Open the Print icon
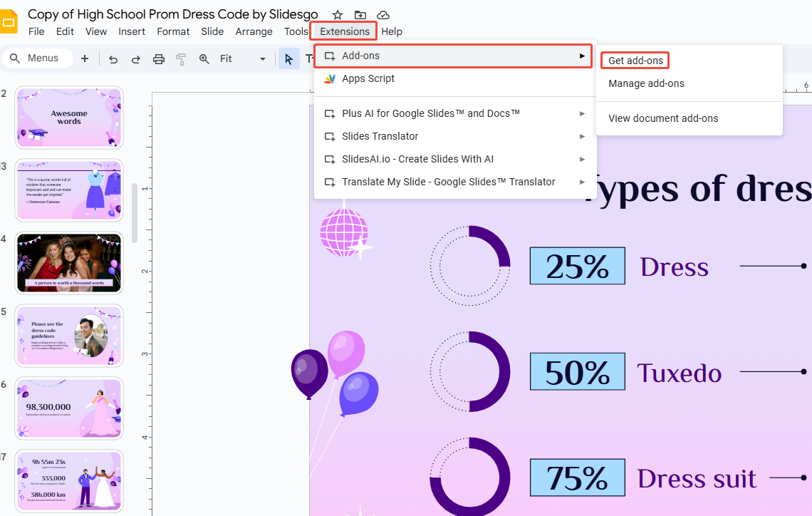This screenshot has width=812, height=516. (159, 58)
